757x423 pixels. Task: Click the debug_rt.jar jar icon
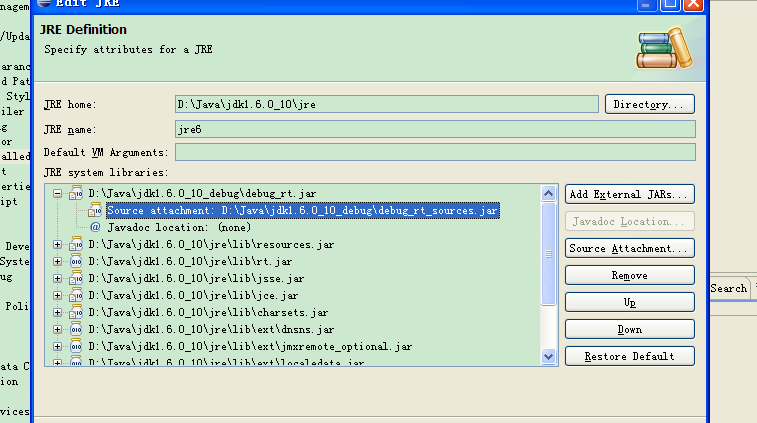pos(76,193)
